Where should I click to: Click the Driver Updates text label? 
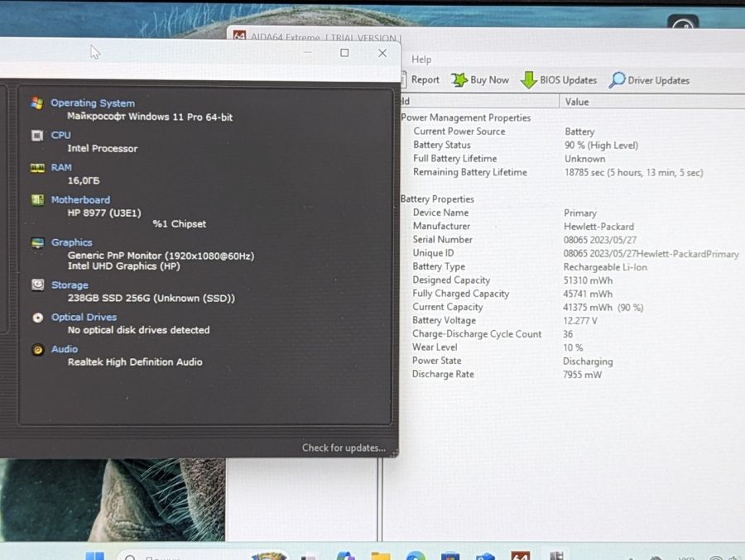[x=659, y=81]
